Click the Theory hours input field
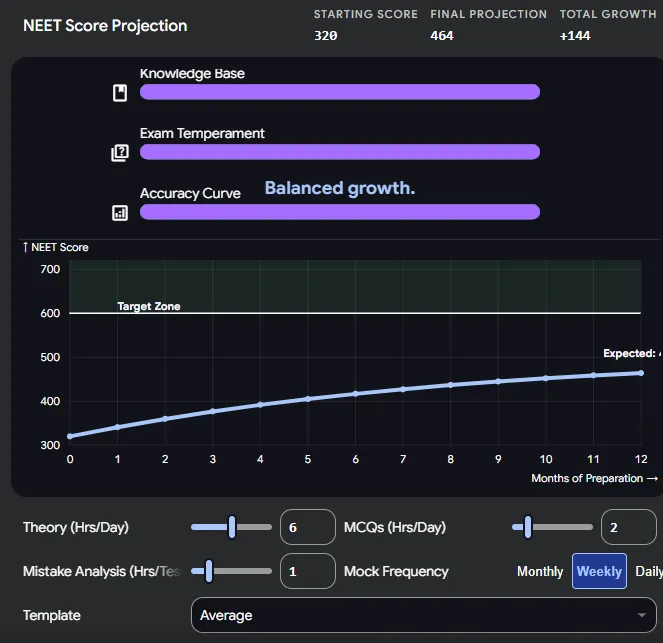This screenshot has width=663, height=643. coord(308,527)
